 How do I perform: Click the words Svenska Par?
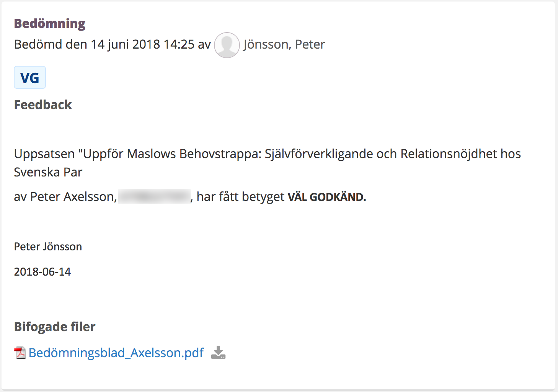(48, 172)
